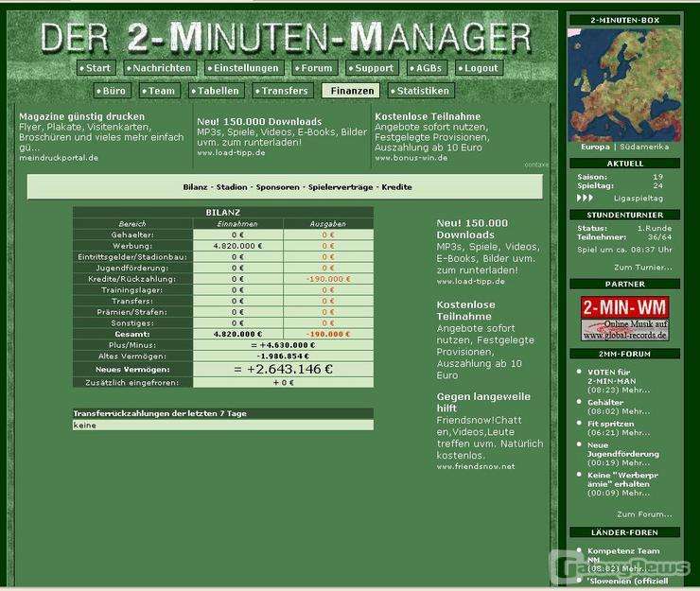Click the 2-MIN-WM partner banner
The image size is (700, 591).
624,307
